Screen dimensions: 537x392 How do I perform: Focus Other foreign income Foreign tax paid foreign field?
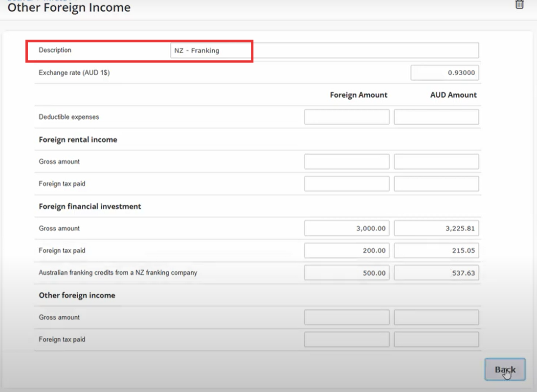pyautogui.click(x=347, y=340)
